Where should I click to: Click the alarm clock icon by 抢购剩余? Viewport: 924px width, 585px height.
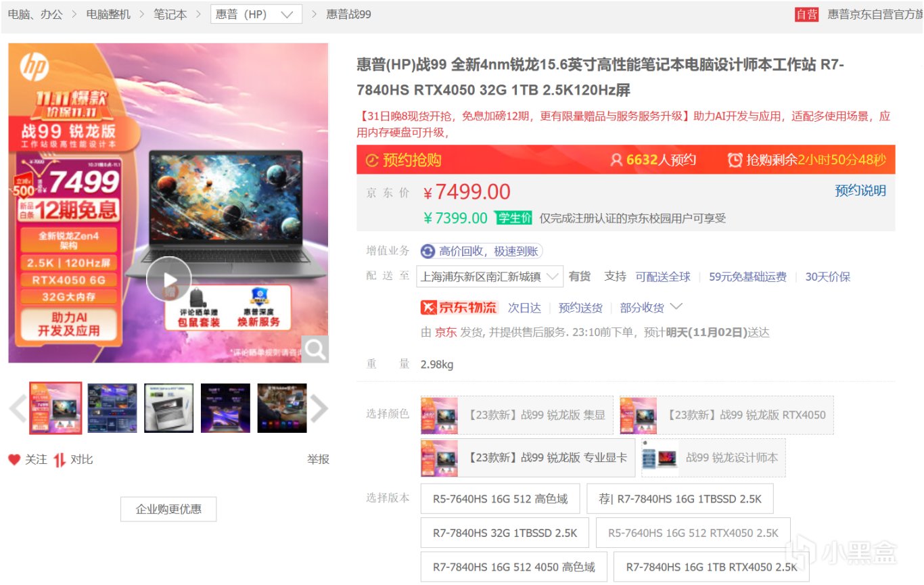click(735, 160)
